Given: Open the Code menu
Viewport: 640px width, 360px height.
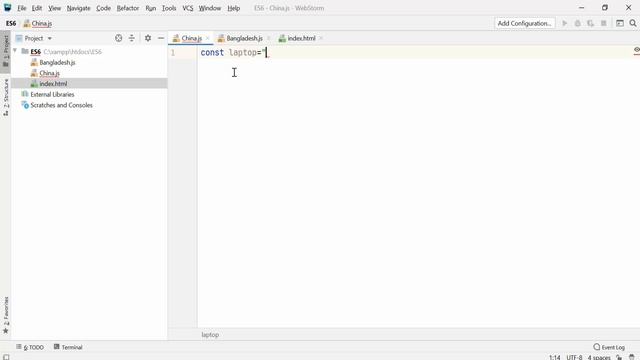Looking at the screenshot, I should click(x=103, y=8).
